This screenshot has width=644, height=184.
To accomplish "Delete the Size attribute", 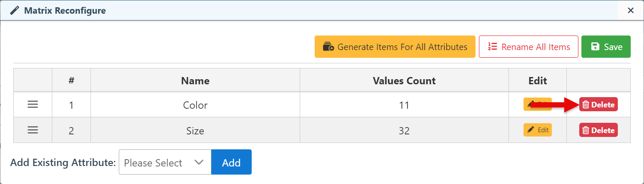I will [x=598, y=130].
